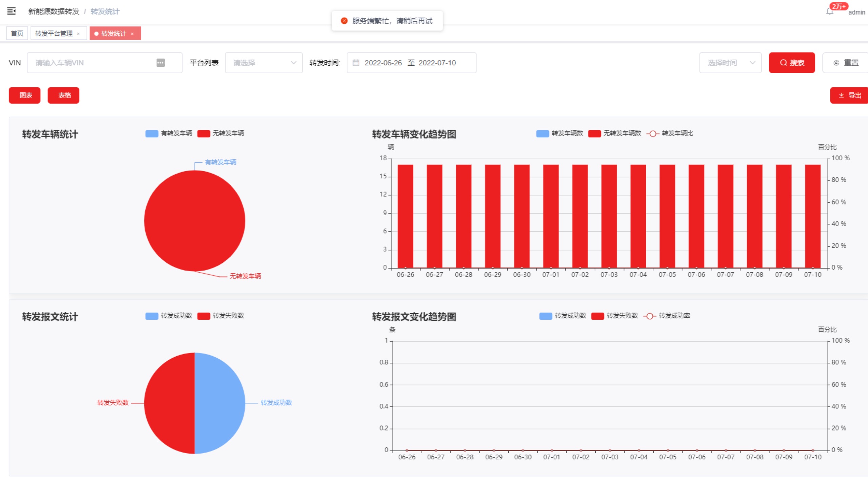868x479 pixels.
Task: Switch the view with the 表格 button
Action: tap(63, 95)
